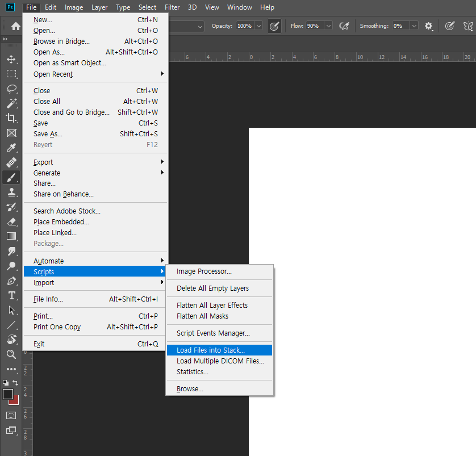Select the Frame tool
This screenshot has height=456, width=476.
click(x=11, y=133)
